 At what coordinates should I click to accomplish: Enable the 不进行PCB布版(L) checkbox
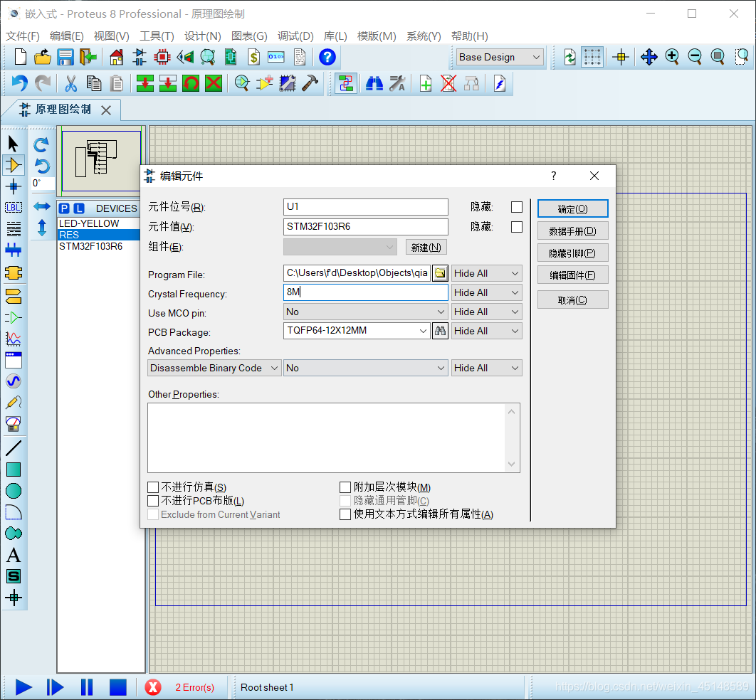[153, 501]
